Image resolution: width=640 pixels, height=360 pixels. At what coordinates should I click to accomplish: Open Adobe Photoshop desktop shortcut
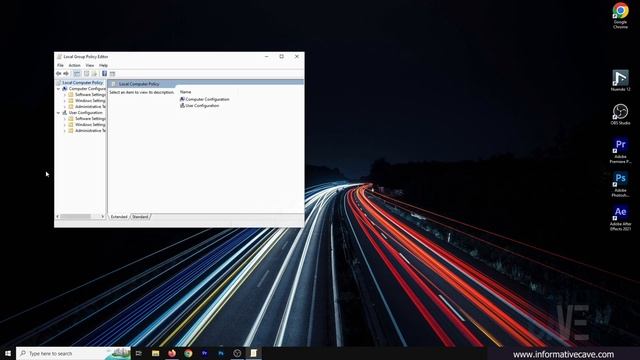[620, 184]
